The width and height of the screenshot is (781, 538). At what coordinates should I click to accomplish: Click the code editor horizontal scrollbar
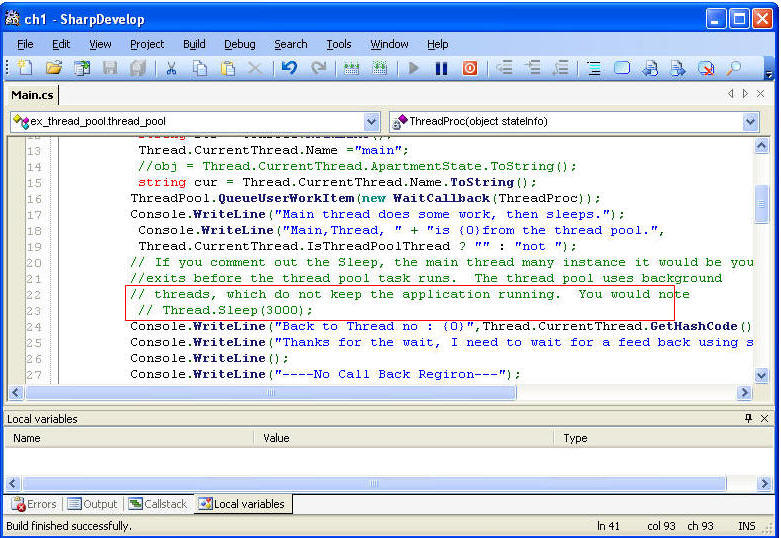tap(270, 393)
